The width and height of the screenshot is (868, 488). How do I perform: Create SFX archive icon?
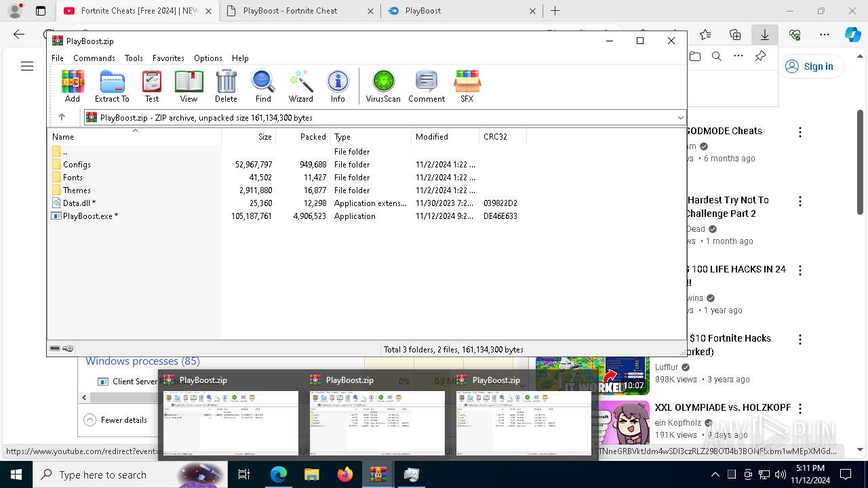click(467, 86)
